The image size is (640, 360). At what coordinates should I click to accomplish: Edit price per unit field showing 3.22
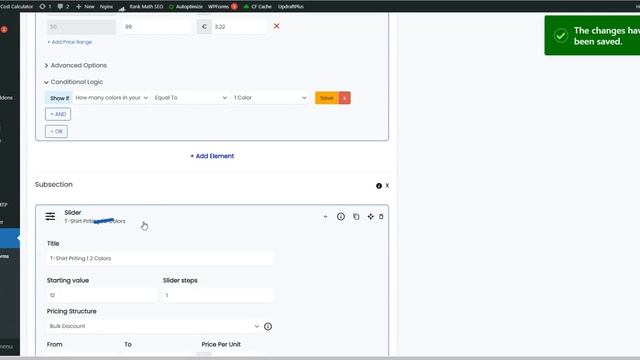(x=239, y=27)
